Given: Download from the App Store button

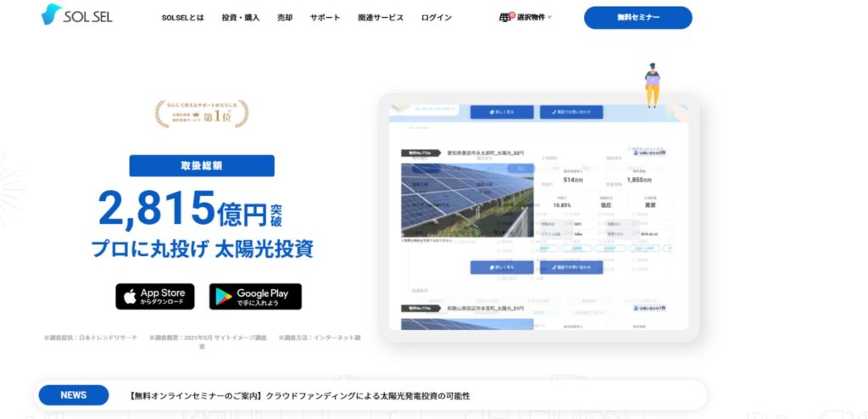Looking at the screenshot, I should 155,297.
